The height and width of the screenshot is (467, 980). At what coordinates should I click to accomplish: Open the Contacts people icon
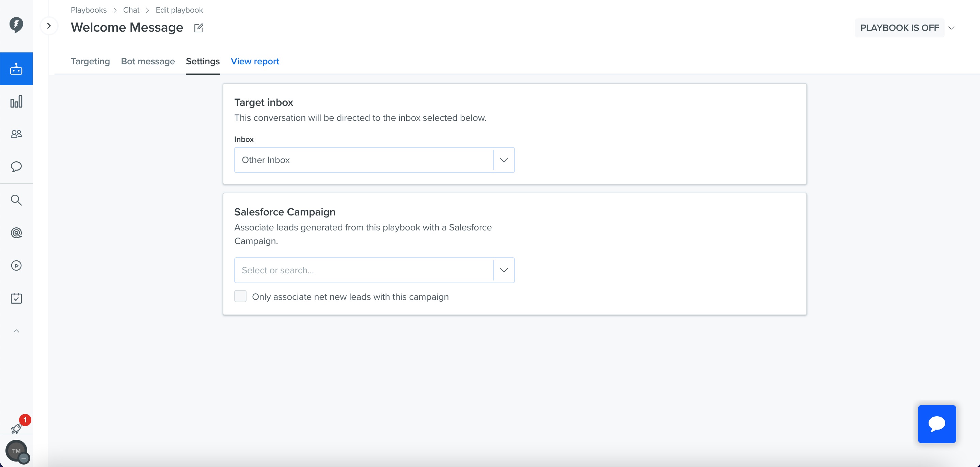[16, 134]
